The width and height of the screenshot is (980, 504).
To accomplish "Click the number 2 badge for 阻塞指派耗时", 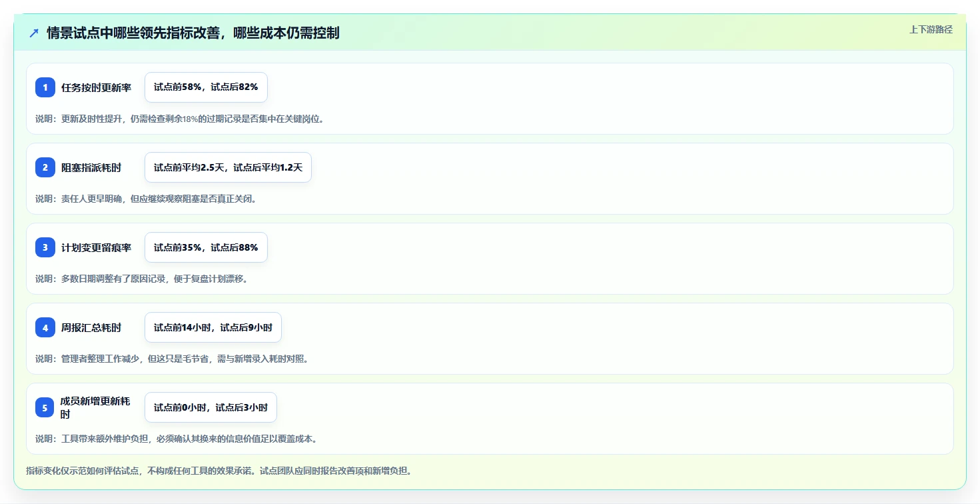I will click(45, 167).
